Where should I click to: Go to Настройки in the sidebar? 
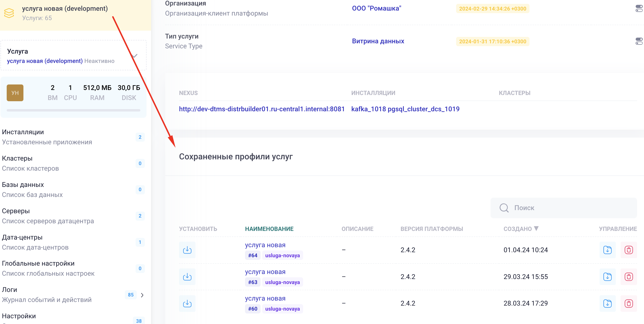point(18,316)
